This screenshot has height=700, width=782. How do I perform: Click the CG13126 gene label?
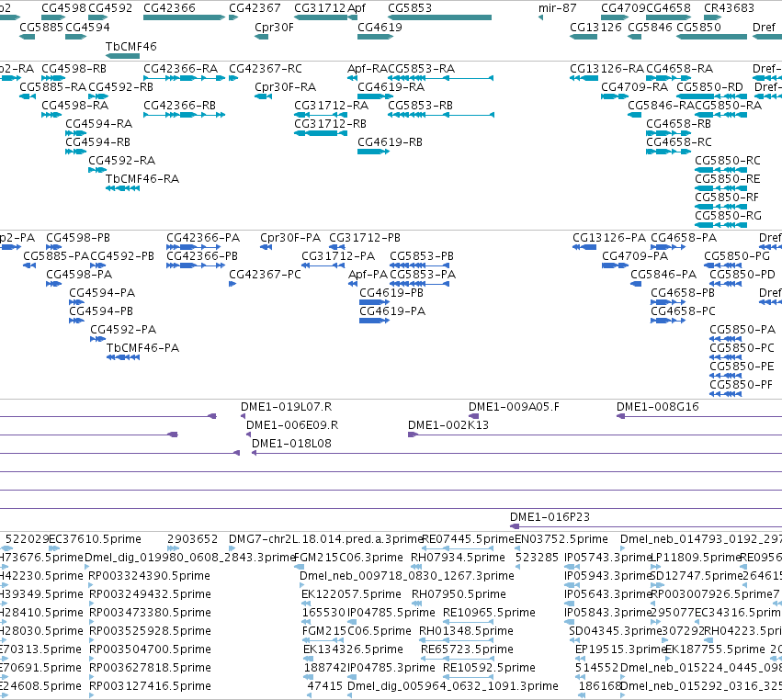[x=595, y=28]
